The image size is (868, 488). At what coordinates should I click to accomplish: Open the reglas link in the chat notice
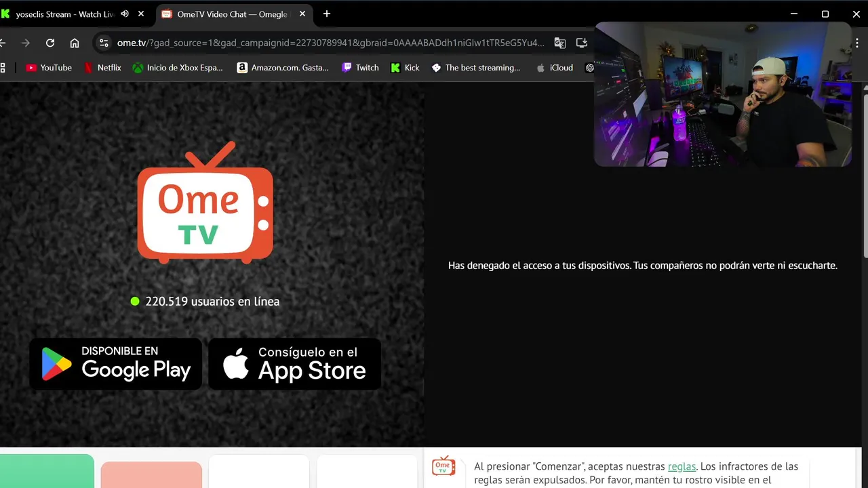coord(682,466)
